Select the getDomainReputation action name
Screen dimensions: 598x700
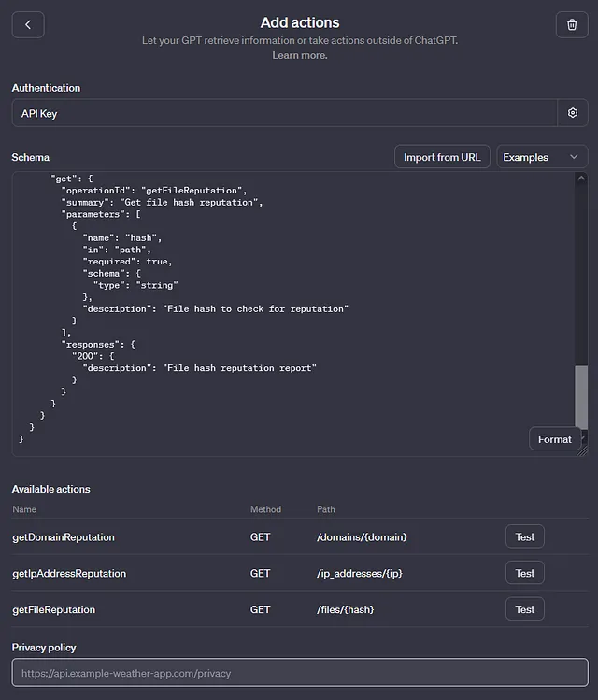click(64, 537)
